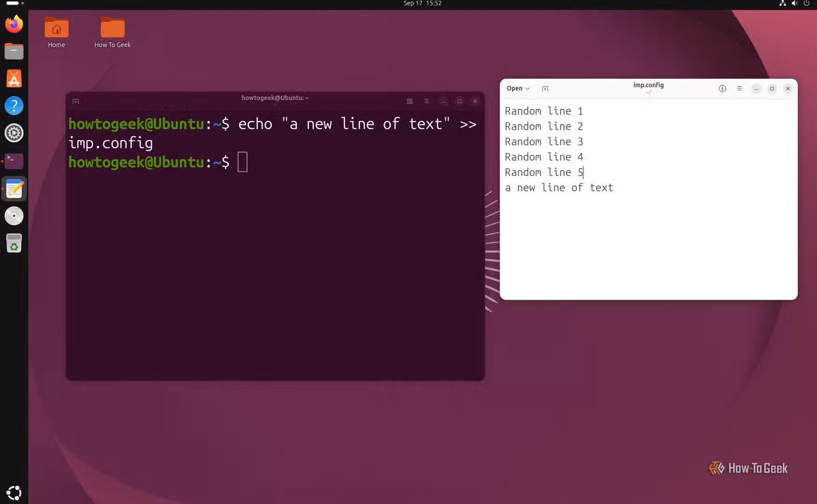Click the 'Random line 3' text
Viewport: 817px width, 504px height.
coord(544,142)
